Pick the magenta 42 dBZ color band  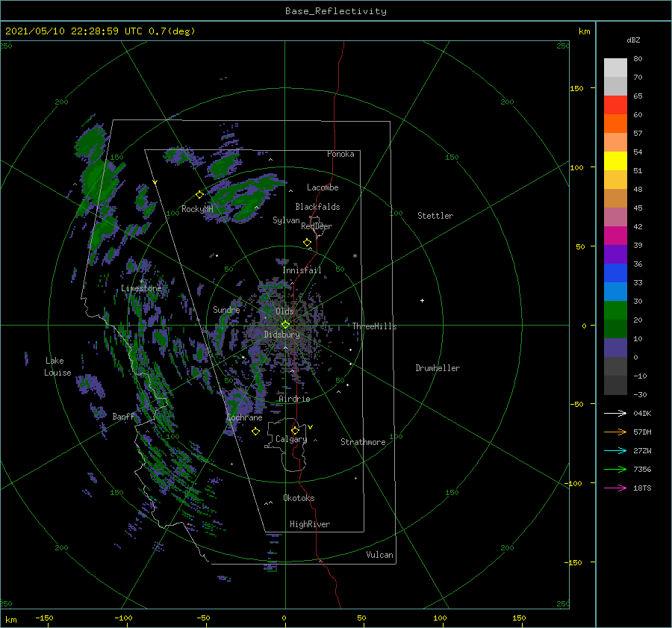click(x=615, y=235)
